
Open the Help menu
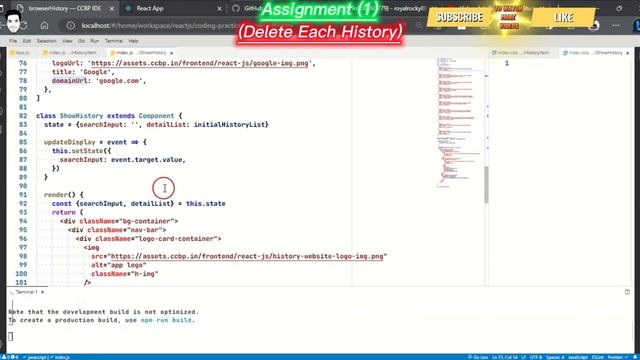coord(133,41)
